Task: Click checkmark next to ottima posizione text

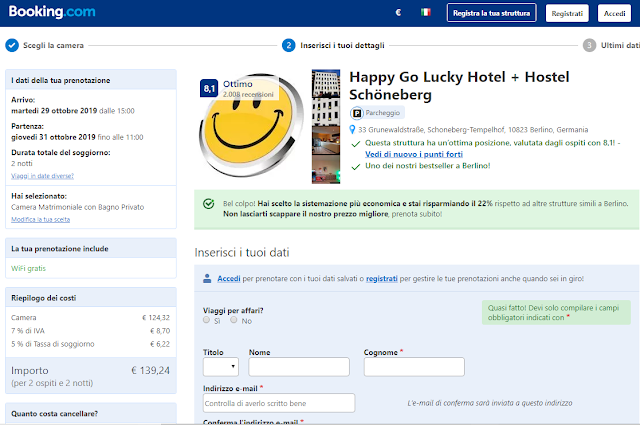Action: tap(356, 144)
